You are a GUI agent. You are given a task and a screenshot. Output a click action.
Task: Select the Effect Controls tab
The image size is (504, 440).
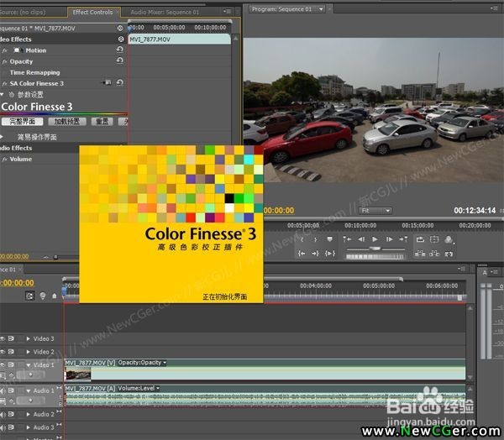[x=92, y=13]
